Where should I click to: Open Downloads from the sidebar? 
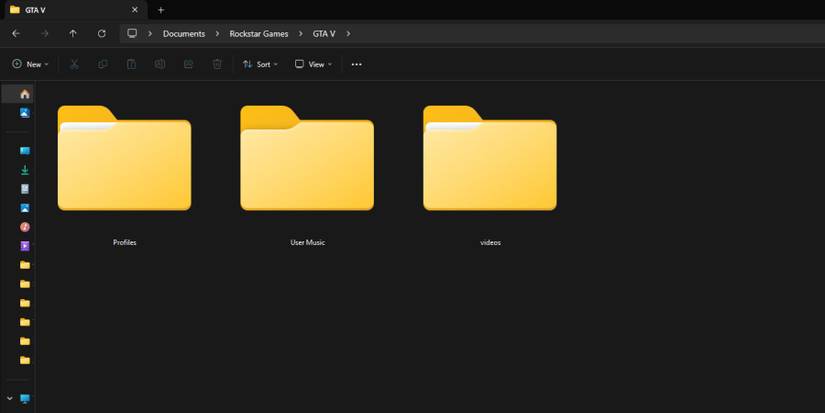click(25, 170)
